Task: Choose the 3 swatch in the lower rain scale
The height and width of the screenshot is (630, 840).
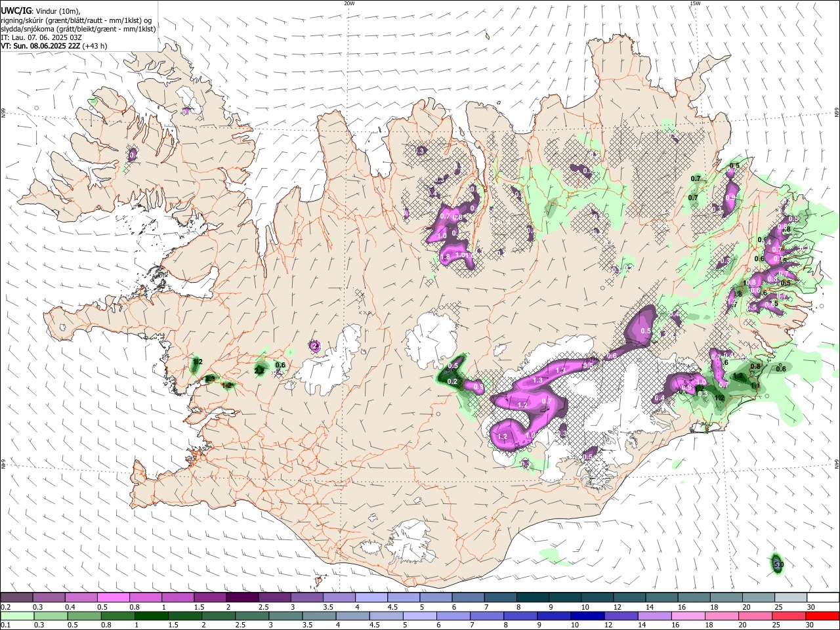Action: pyautogui.click(x=284, y=616)
